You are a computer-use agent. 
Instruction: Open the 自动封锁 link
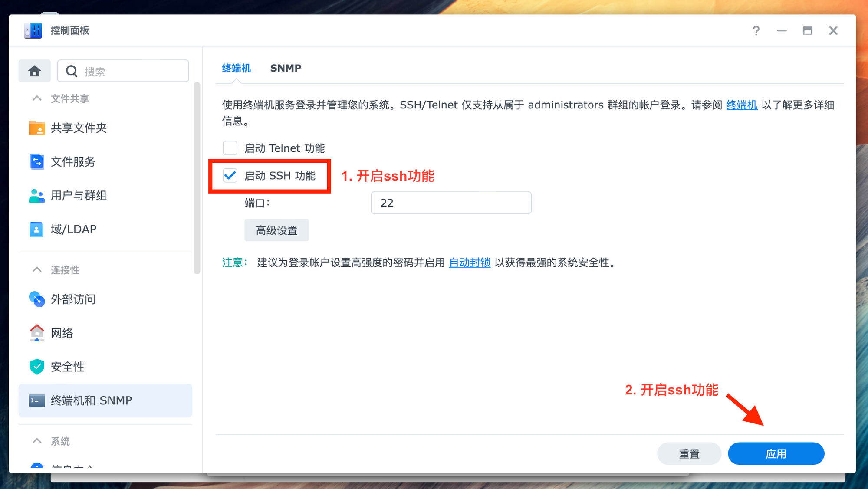(x=470, y=263)
